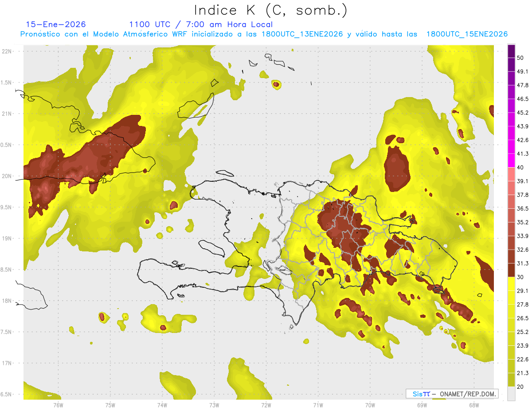This screenshot has width=532, height=411.
Task: Click the time text '1100 UTC / 7:00 am Hora Local'
Action: [201, 24]
